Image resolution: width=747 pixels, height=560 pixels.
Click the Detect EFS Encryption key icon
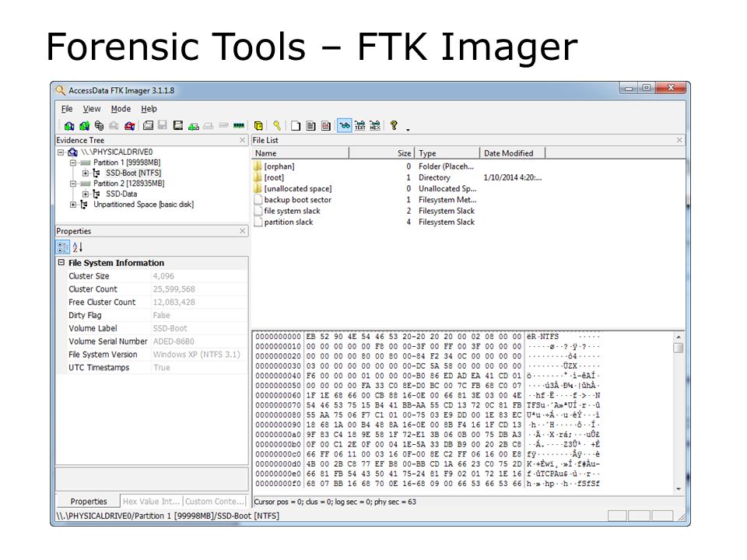(x=277, y=126)
